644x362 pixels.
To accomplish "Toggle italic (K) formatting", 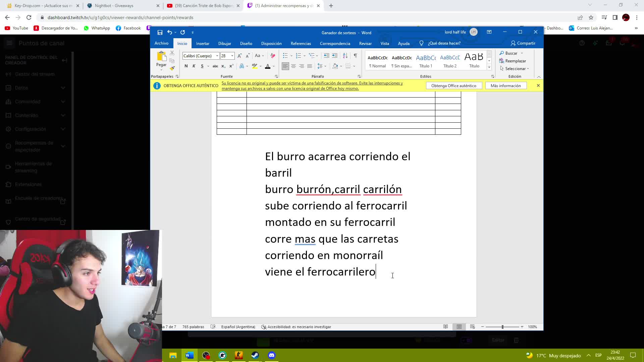I will click(194, 66).
